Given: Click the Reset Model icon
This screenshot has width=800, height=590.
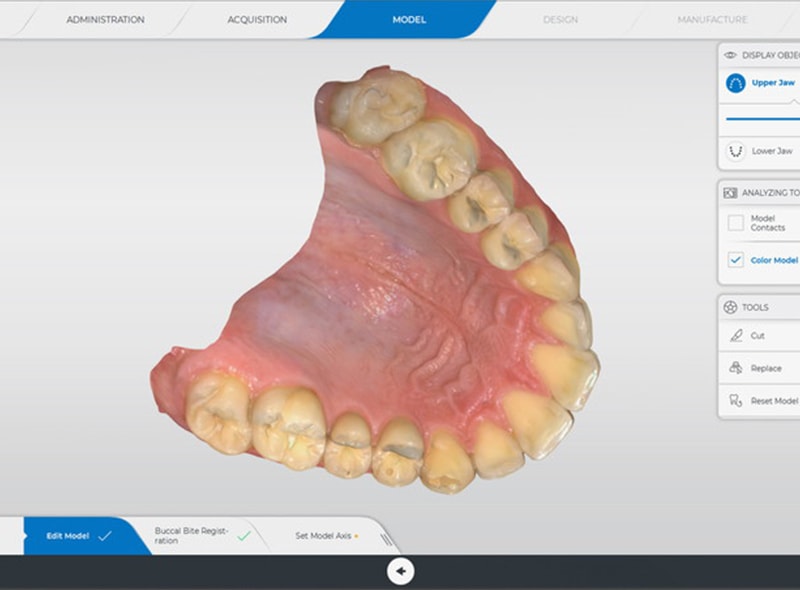Looking at the screenshot, I should click(735, 400).
